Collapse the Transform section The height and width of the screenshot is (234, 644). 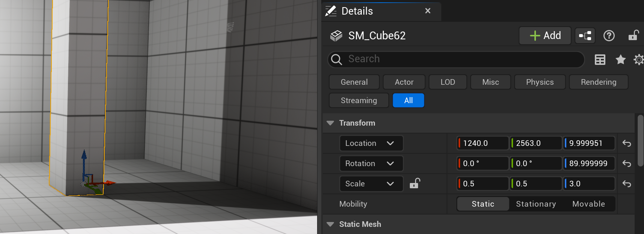tap(330, 123)
